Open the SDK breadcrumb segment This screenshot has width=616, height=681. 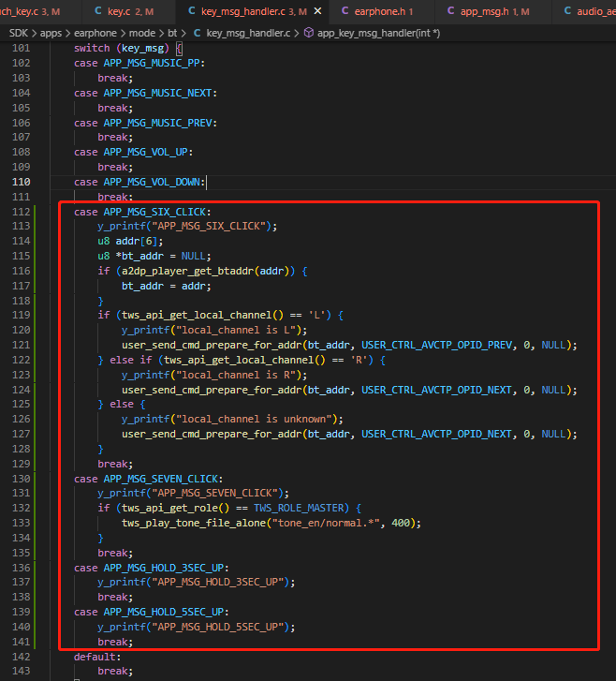[x=19, y=33]
